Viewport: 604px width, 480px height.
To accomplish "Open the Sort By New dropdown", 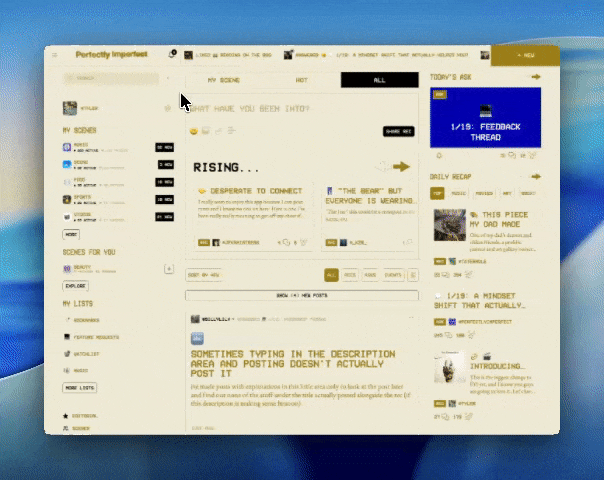I will pyautogui.click(x=204, y=275).
